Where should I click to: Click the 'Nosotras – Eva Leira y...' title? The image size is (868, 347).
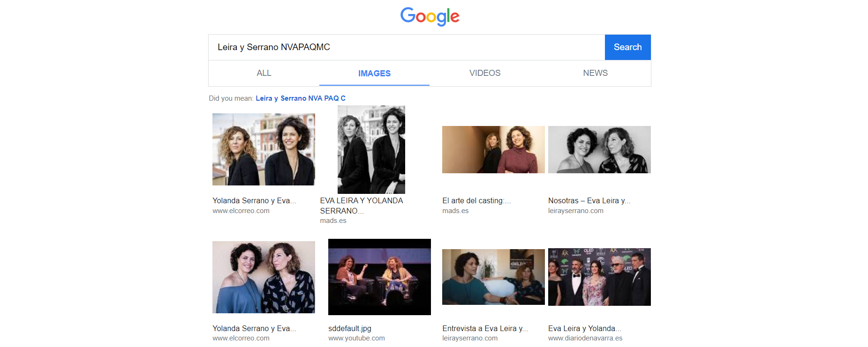pos(589,201)
